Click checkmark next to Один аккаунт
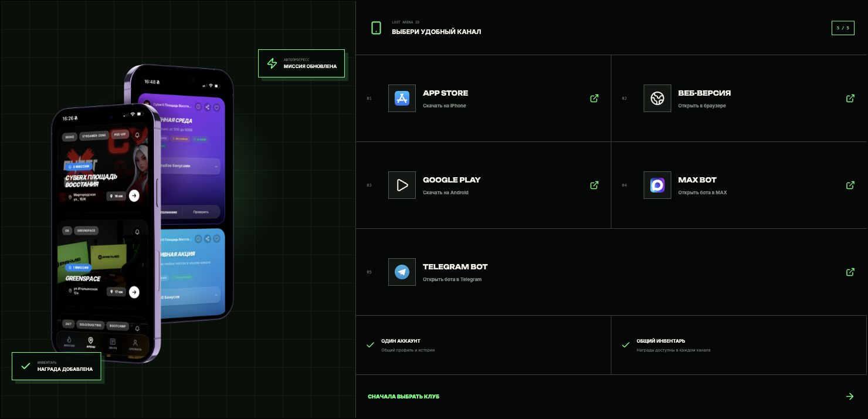 click(370, 345)
